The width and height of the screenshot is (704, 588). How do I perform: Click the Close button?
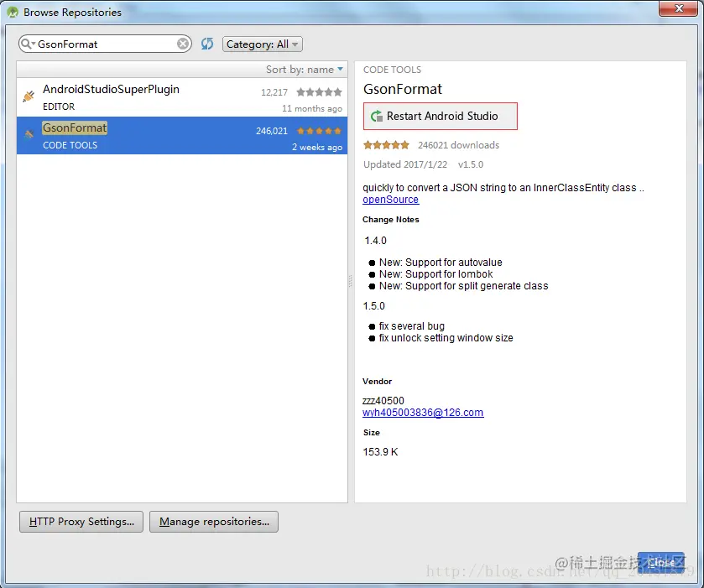(661, 562)
